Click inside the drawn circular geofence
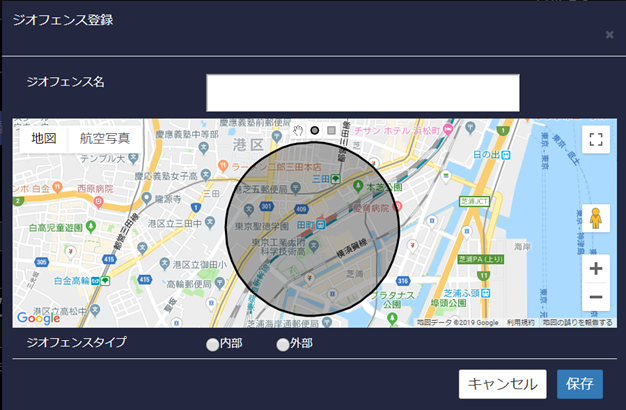626x410 pixels. coord(312,229)
